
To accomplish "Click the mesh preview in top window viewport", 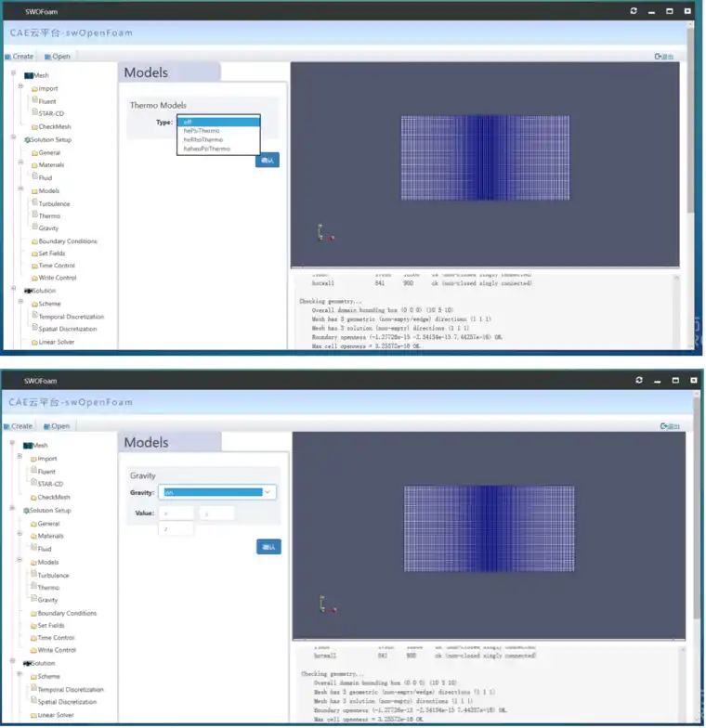I will [485, 158].
